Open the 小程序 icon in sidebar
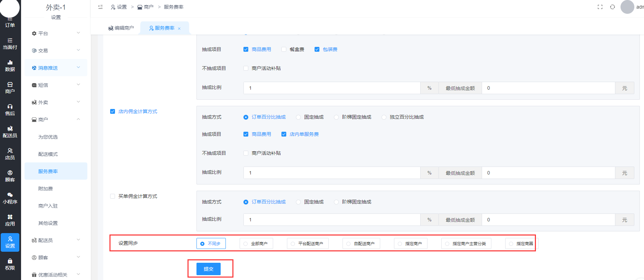644x280 pixels. [10, 198]
